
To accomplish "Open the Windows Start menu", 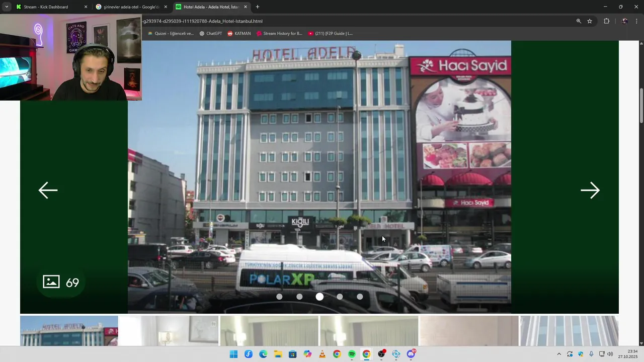I will pyautogui.click(x=233, y=354).
